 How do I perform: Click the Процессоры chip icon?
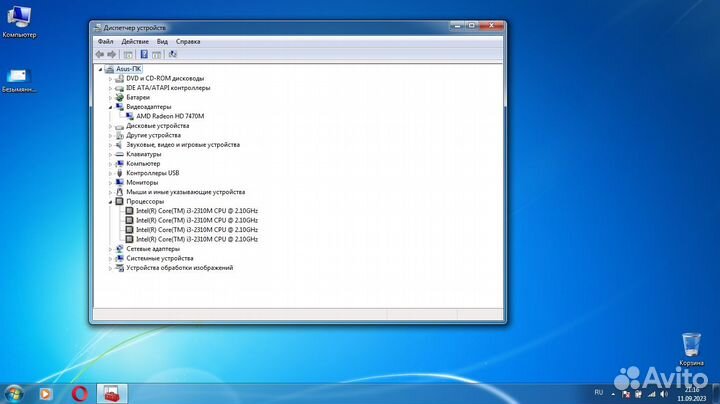point(119,202)
